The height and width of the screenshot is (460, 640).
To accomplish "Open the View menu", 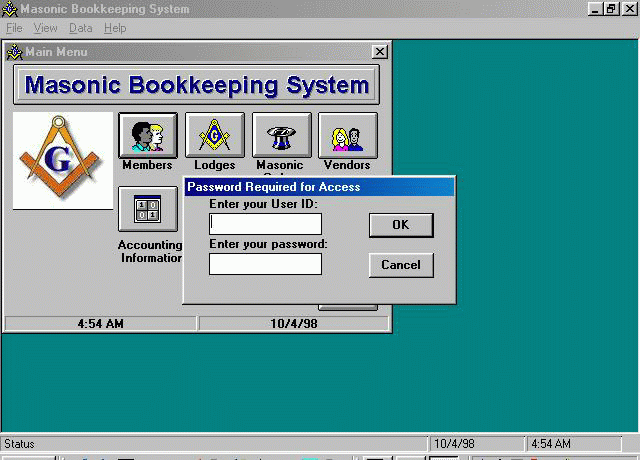I will (x=45, y=28).
